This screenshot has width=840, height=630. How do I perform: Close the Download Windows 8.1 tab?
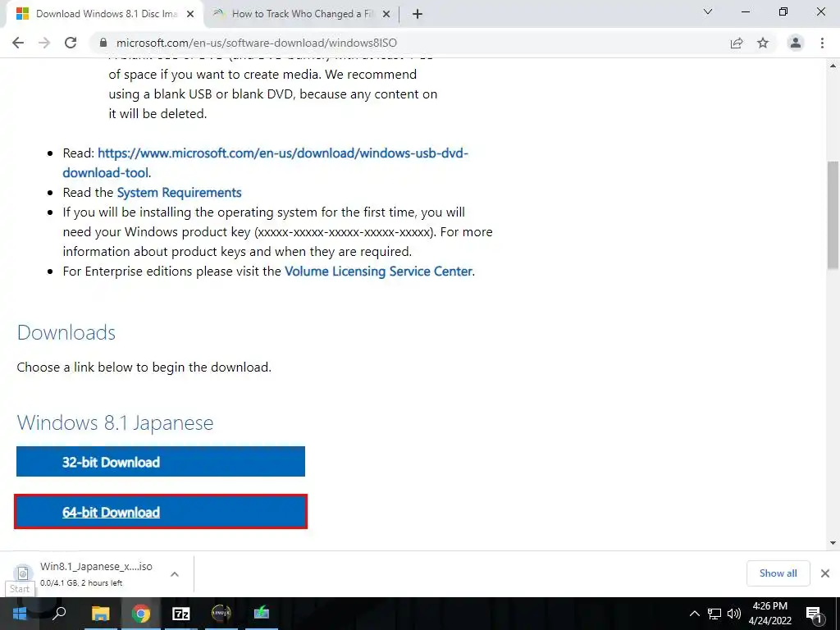point(190,15)
